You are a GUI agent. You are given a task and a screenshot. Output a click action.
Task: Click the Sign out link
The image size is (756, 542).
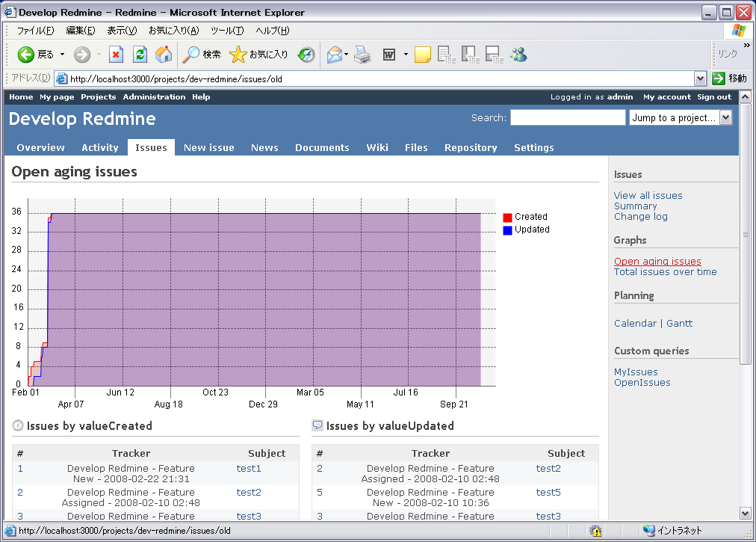[x=714, y=97]
